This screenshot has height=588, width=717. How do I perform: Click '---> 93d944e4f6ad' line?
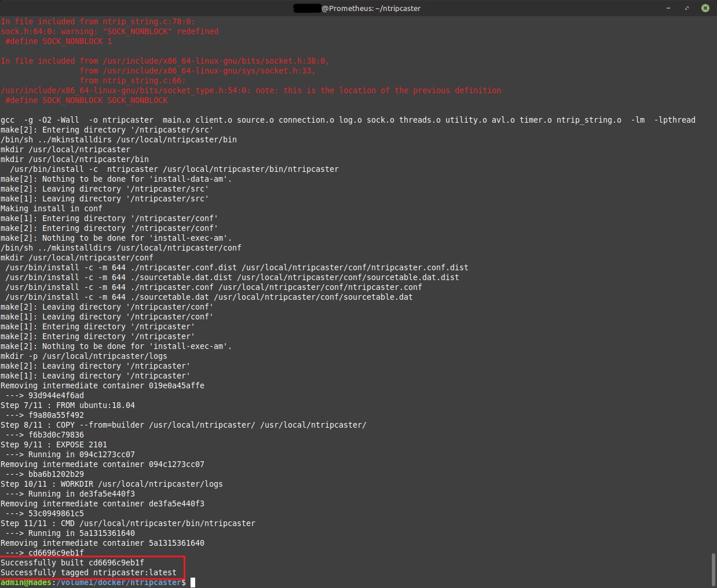[45, 395]
